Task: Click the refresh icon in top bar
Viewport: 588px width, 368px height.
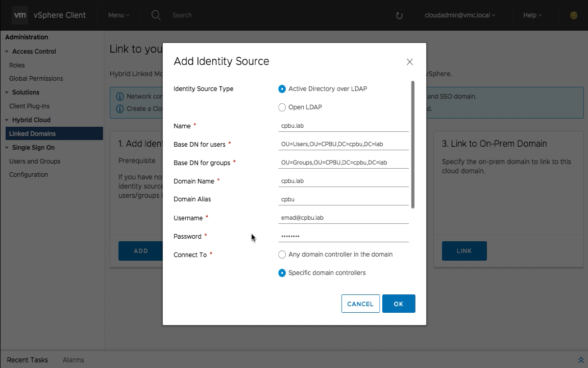Action: [399, 15]
